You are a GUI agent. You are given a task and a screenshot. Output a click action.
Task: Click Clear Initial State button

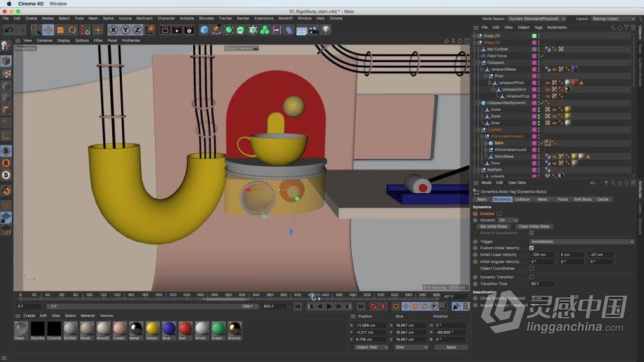point(534,226)
